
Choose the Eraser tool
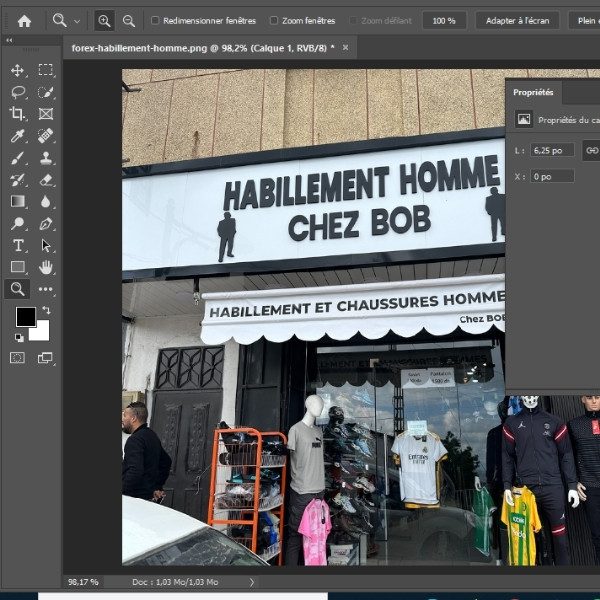(x=46, y=180)
